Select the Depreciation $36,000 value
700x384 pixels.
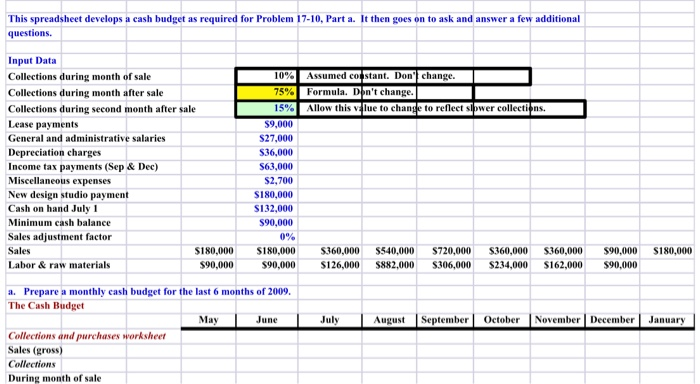tap(276, 152)
